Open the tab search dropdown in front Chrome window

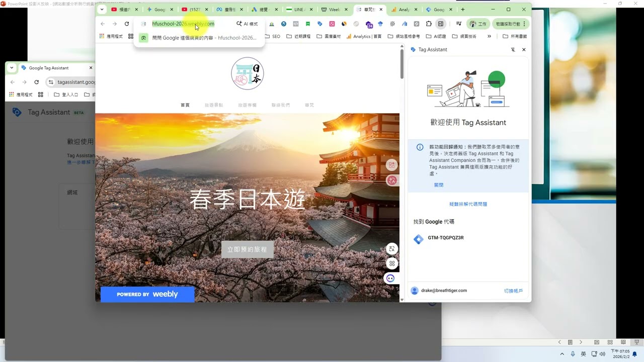(x=102, y=10)
